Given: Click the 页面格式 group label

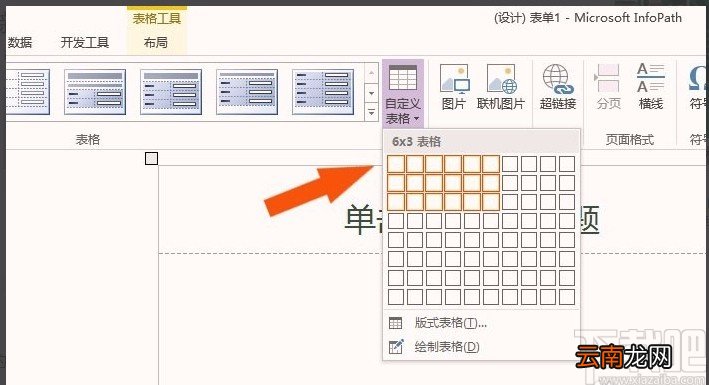Looking at the screenshot, I should tap(630, 139).
